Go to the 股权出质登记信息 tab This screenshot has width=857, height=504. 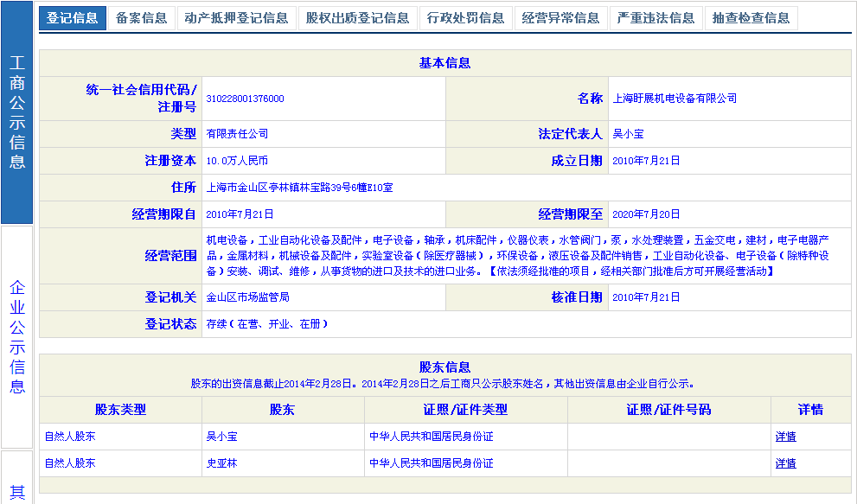coord(357,18)
